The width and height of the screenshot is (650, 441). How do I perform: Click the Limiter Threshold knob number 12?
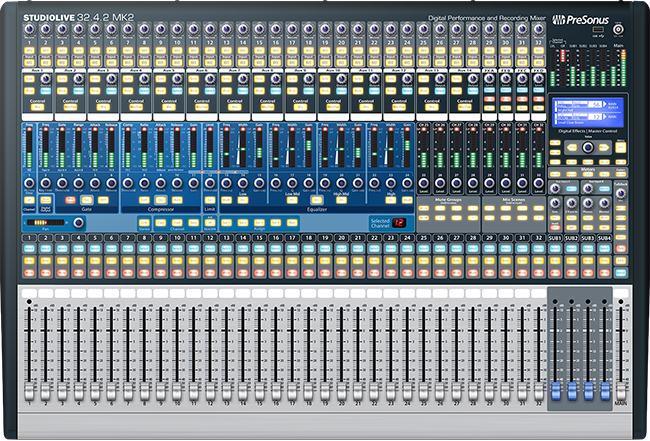pyautogui.click(x=210, y=183)
